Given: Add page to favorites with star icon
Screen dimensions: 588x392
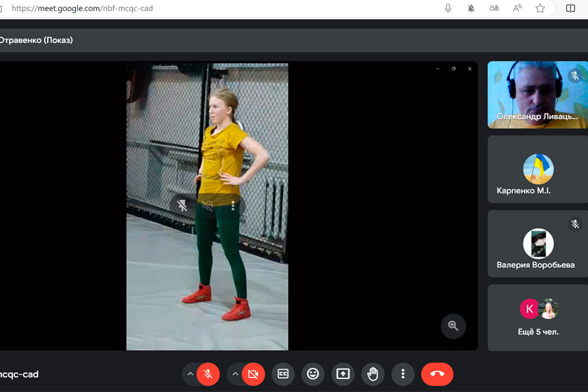Looking at the screenshot, I should [540, 8].
